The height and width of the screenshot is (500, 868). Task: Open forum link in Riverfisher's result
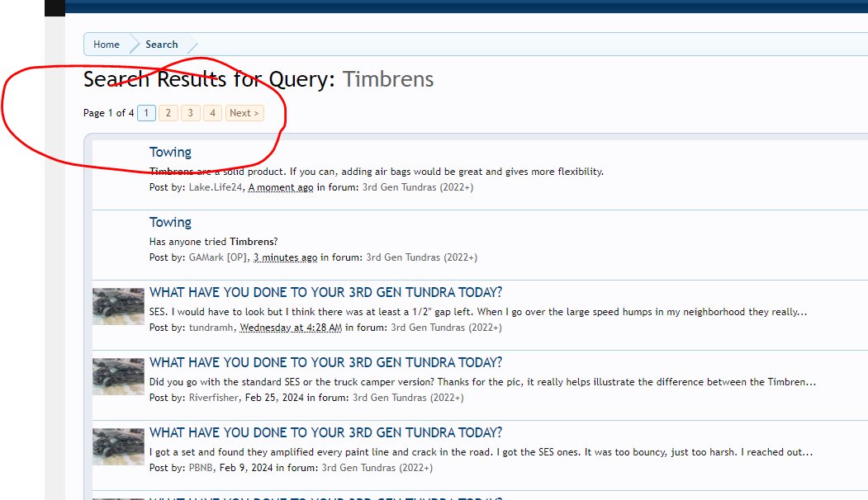[x=408, y=398]
